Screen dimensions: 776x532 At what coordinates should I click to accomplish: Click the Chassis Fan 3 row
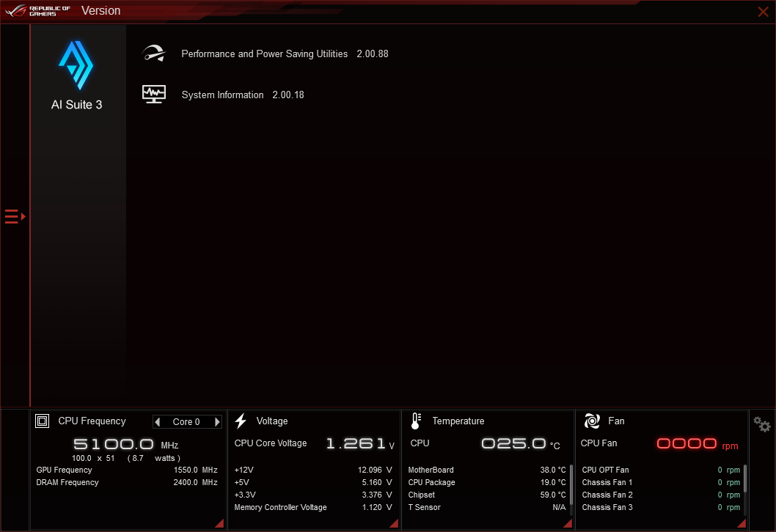pyautogui.click(x=661, y=507)
